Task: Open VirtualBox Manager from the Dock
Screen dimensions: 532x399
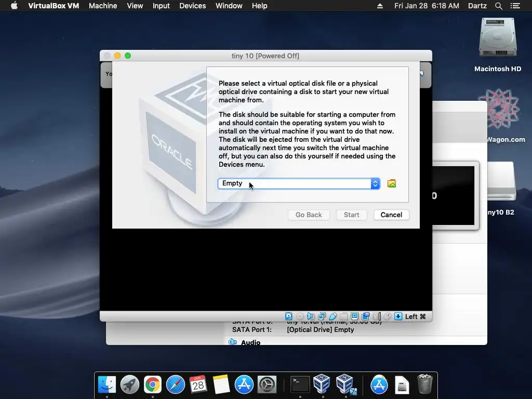Action: click(322, 384)
